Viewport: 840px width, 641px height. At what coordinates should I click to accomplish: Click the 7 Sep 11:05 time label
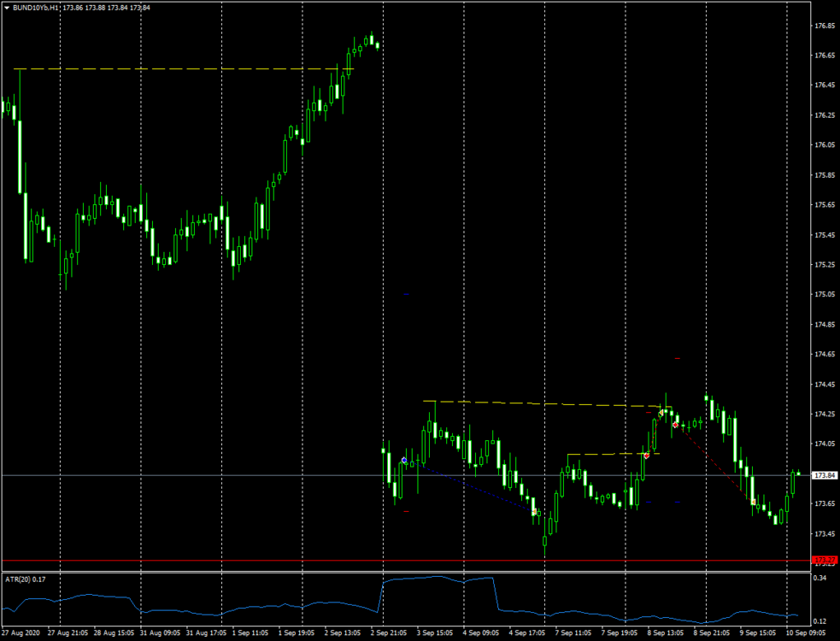click(573, 633)
